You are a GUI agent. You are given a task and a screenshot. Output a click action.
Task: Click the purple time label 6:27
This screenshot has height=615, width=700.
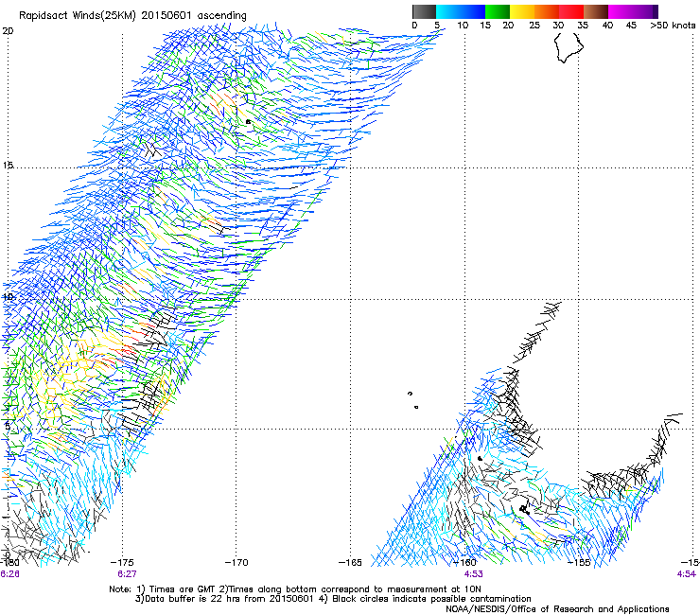click(128, 574)
